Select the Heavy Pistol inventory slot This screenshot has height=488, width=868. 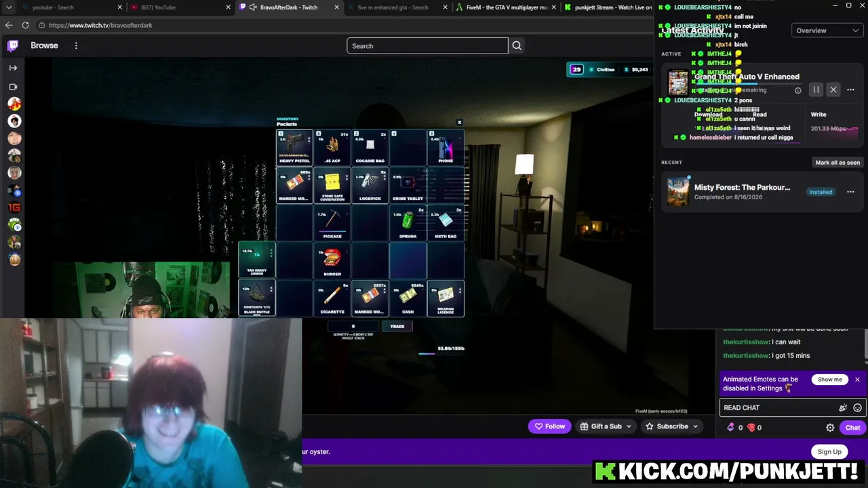point(294,147)
